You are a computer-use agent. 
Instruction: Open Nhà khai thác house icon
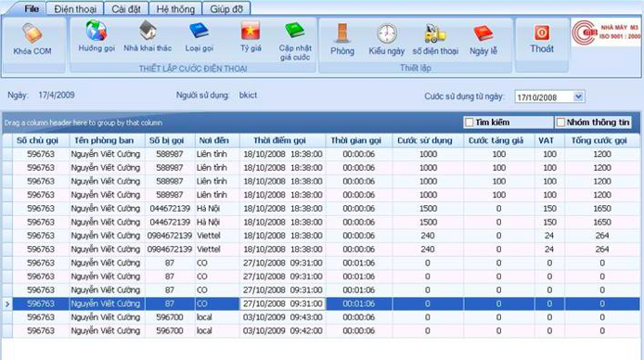click(148, 31)
